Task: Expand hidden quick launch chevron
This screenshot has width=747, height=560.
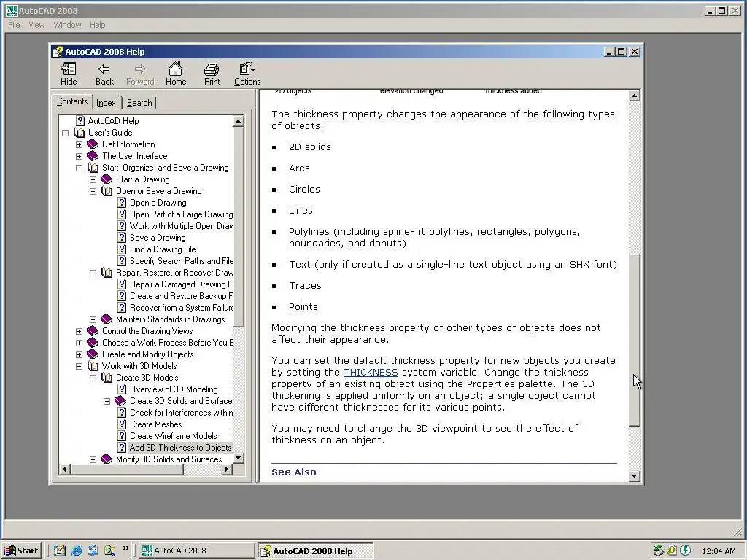Action: click(125, 548)
